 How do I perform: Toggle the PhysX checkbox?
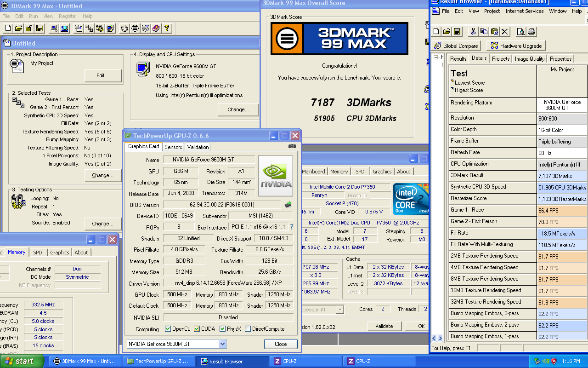coord(223,329)
